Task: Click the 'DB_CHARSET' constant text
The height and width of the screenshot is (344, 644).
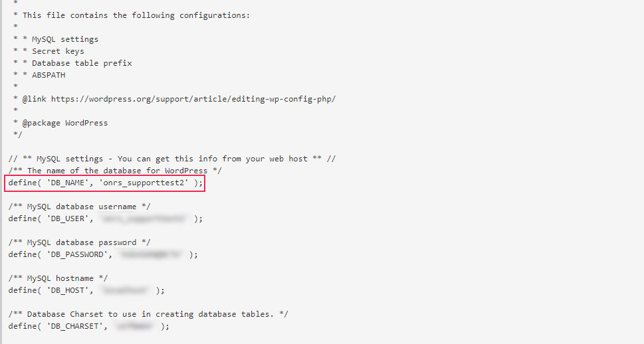Action: coord(74,326)
